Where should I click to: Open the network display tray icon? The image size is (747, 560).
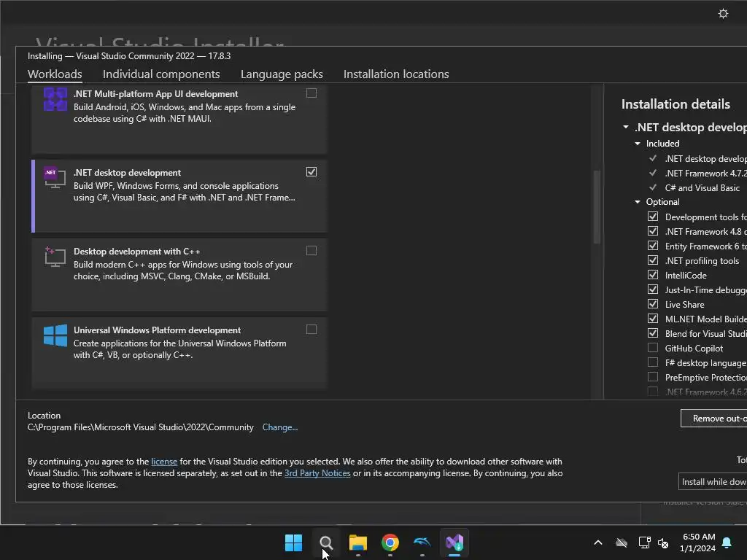[644, 542]
